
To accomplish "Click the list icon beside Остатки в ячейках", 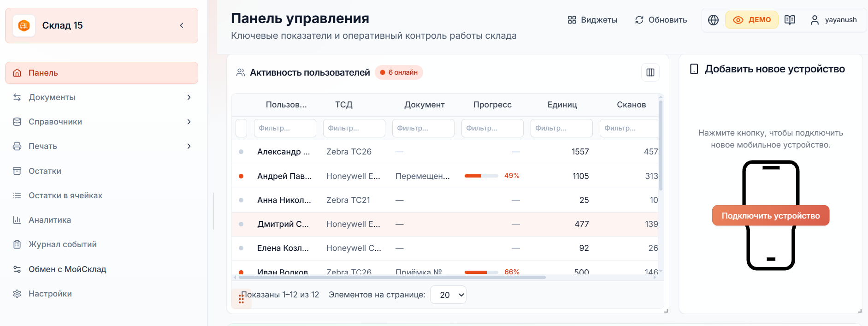I will click(17, 196).
